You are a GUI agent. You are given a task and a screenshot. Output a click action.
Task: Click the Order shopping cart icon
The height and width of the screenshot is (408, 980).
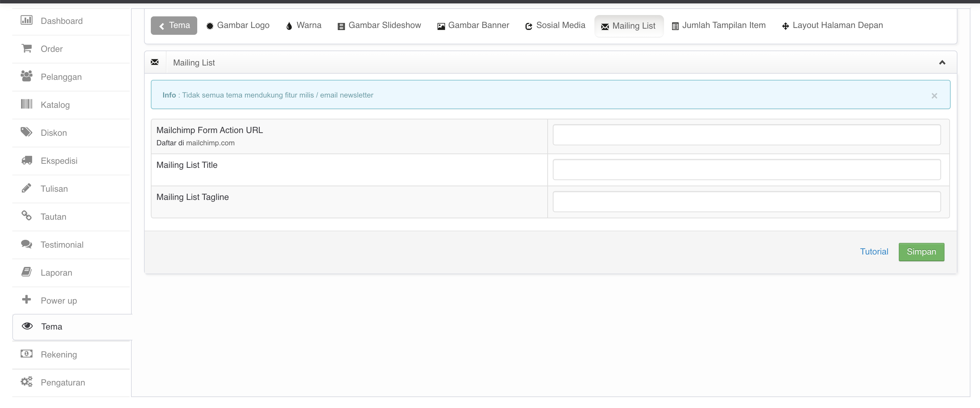tap(26, 48)
